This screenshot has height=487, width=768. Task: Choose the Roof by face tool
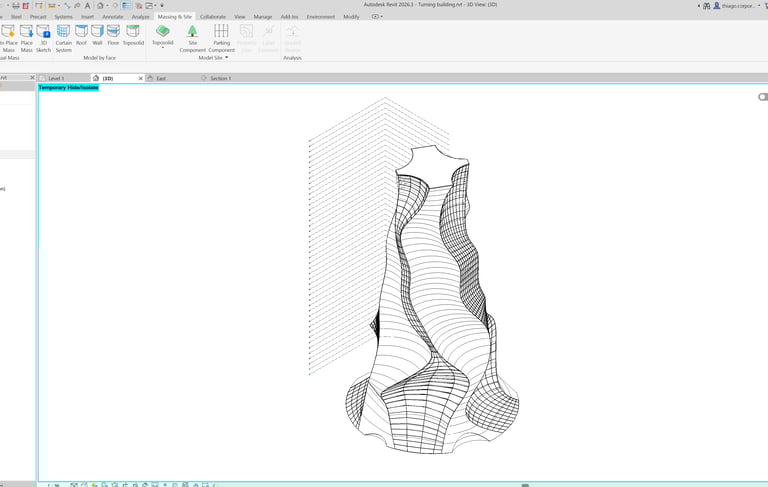click(81, 35)
